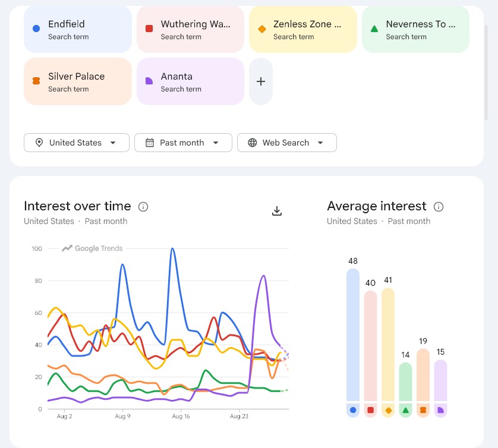Click the Aug 23 axis label

(x=239, y=417)
